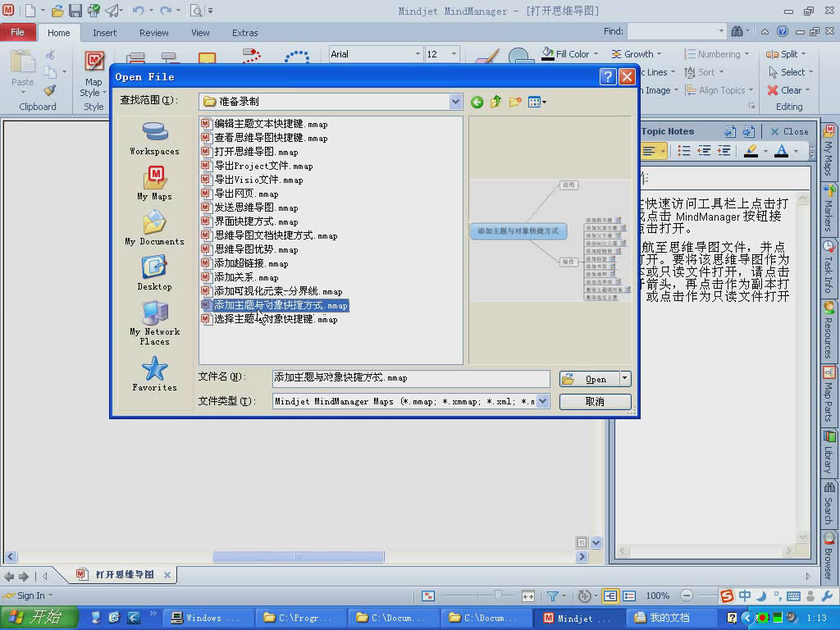The image size is (840, 630).
Task: Create a new folder in dialog
Action: coord(515,102)
